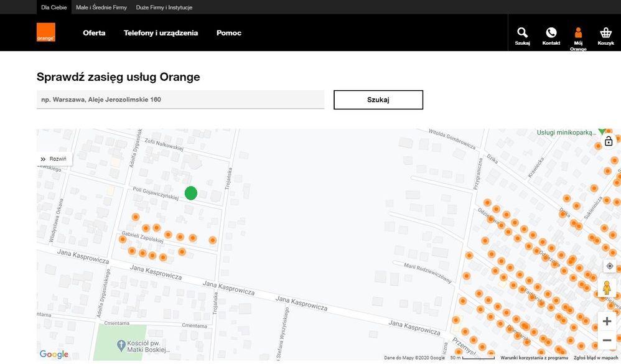Open the Telefony i urządzenia menu
Screen dimensions: 621x364
[161, 33]
